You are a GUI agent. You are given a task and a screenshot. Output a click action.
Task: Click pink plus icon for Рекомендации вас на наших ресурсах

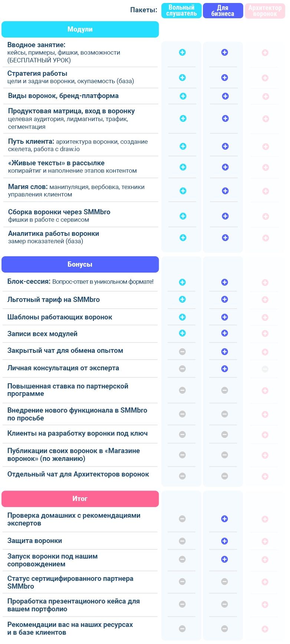(265, 629)
